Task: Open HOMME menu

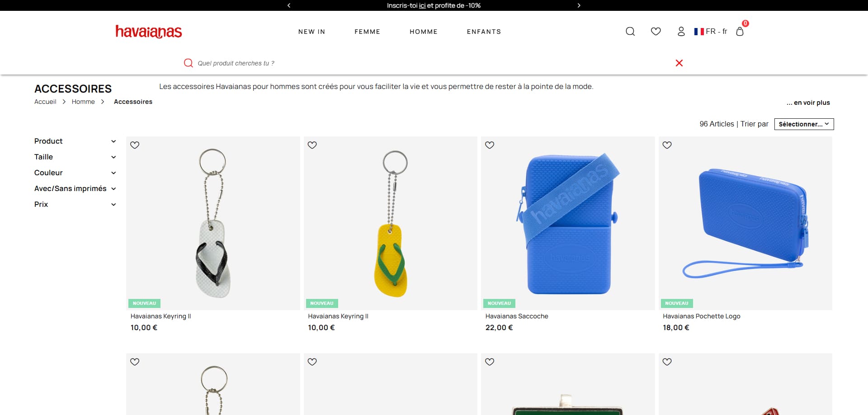Action: pyautogui.click(x=424, y=32)
